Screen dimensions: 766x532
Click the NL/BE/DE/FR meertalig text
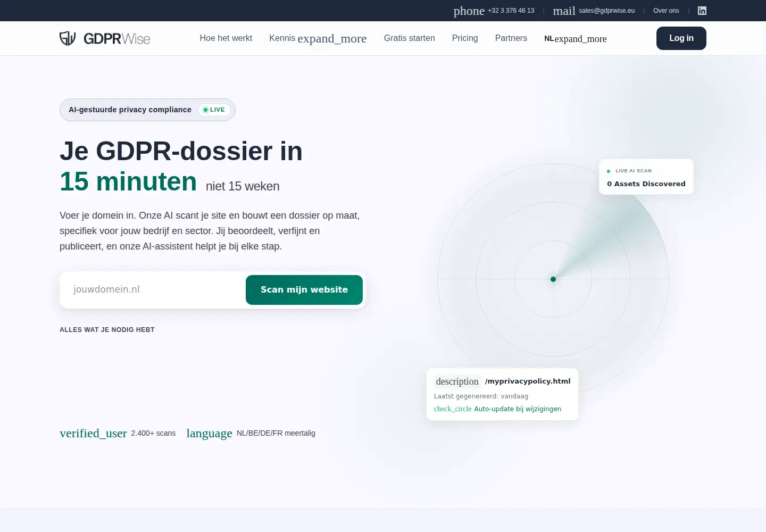pos(276,434)
